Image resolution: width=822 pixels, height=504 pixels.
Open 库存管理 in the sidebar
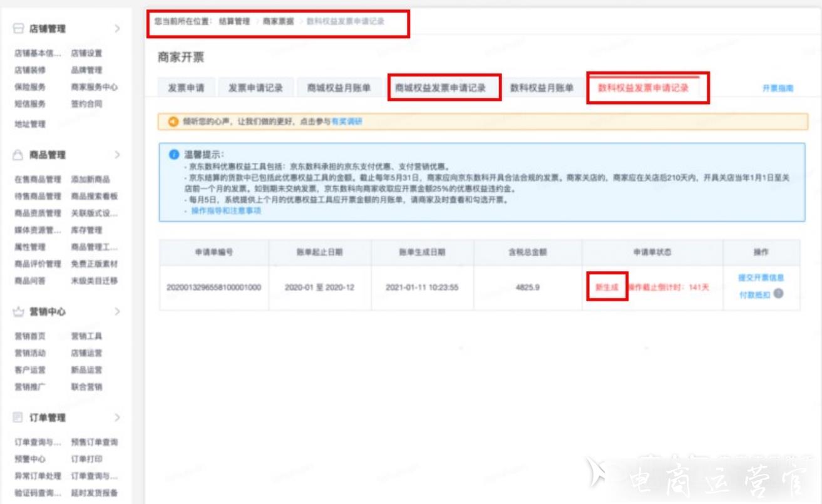click(87, 230)
